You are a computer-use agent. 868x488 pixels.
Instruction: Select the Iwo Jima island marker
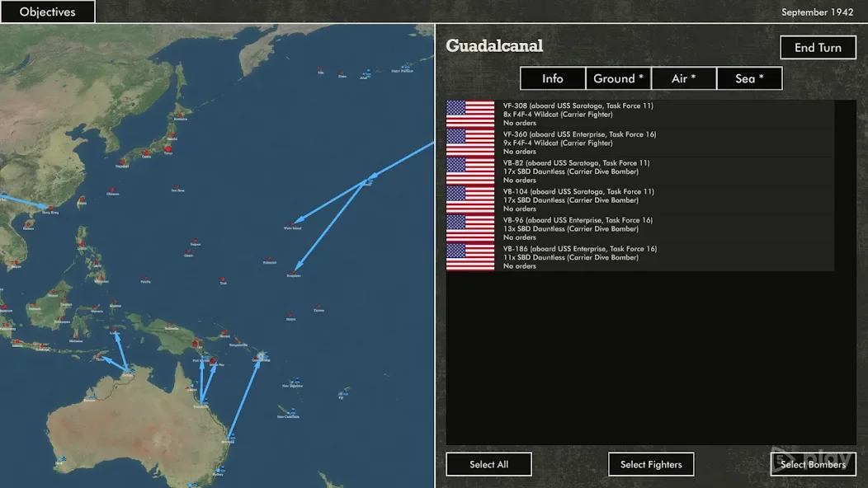[177, 186]
